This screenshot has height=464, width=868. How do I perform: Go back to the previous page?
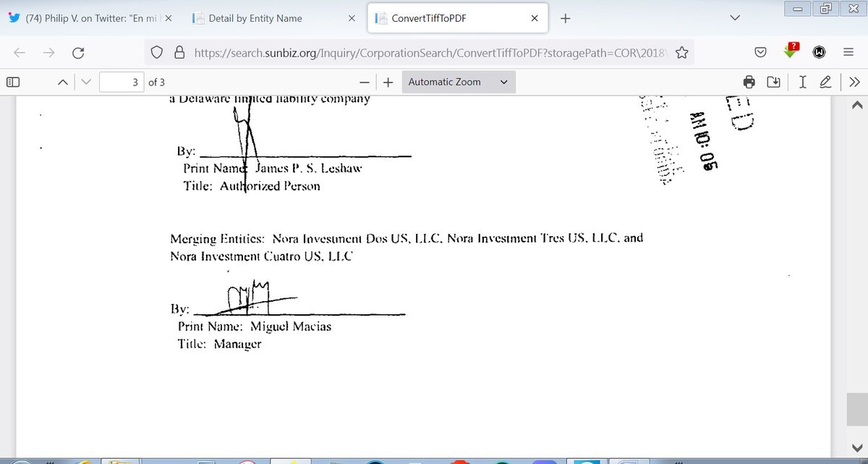point(20,52)
